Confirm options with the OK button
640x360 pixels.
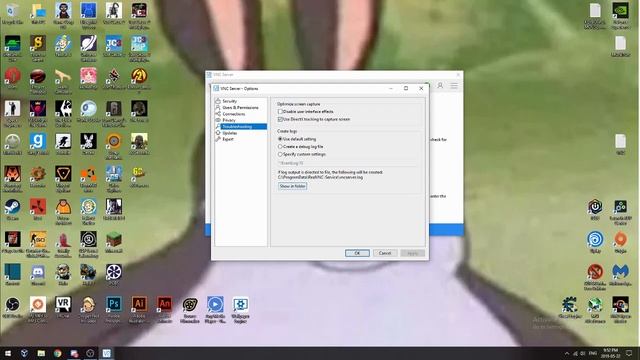357,253
